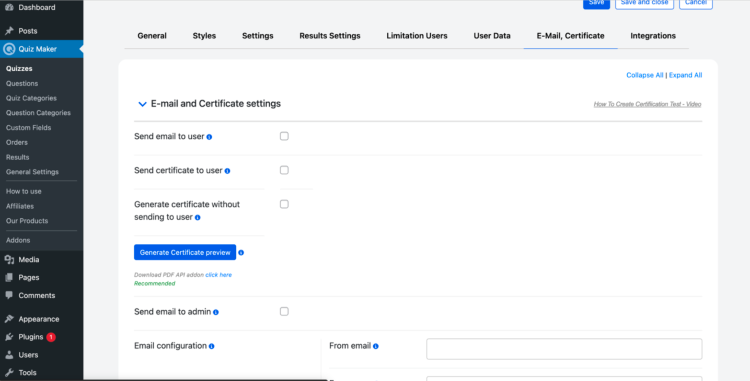Click the Appearance brush icon
The image size is (750, 381).
click(x=9, y=319)
